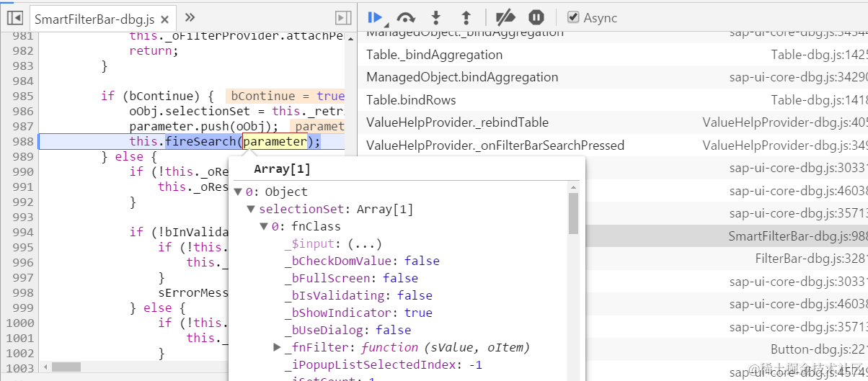
Task: Click the code editor horizontal scrollbar thumb
Action: (66, 367)
